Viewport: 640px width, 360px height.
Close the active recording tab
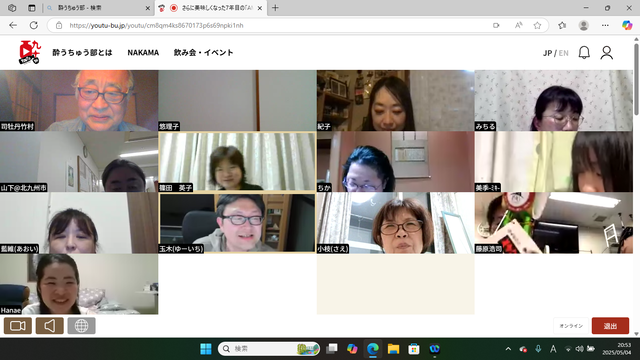click(x=260, y=8)
